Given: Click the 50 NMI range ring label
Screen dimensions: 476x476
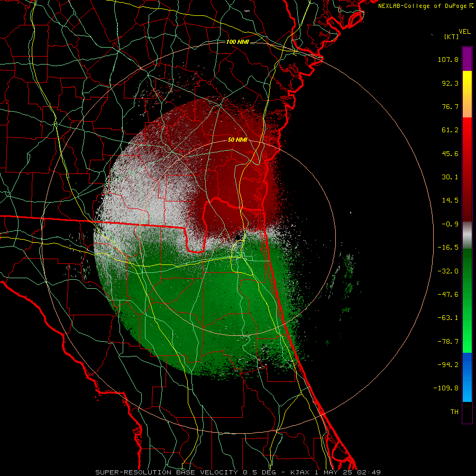Looking at the screenshot, I should [237, 140].
